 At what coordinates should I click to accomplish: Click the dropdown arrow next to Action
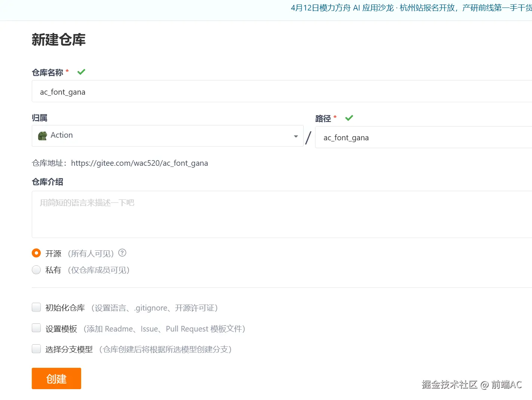point(295,136)
